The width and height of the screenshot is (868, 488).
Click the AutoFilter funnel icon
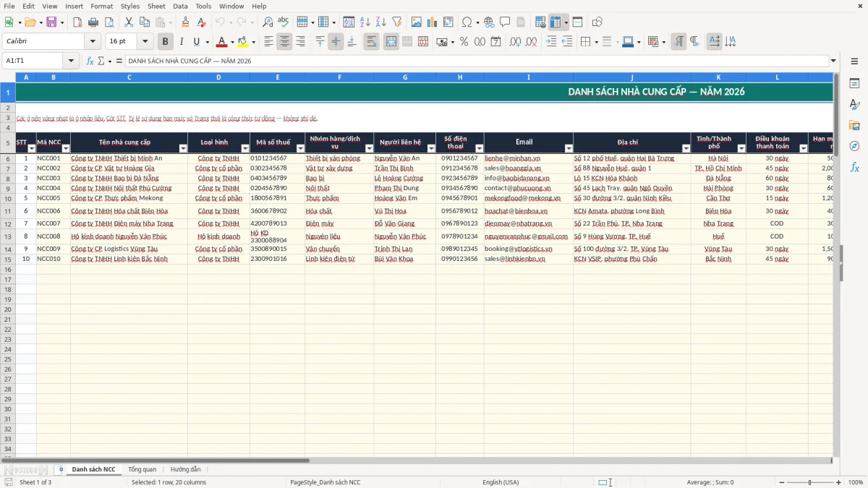tap(397, 22)
